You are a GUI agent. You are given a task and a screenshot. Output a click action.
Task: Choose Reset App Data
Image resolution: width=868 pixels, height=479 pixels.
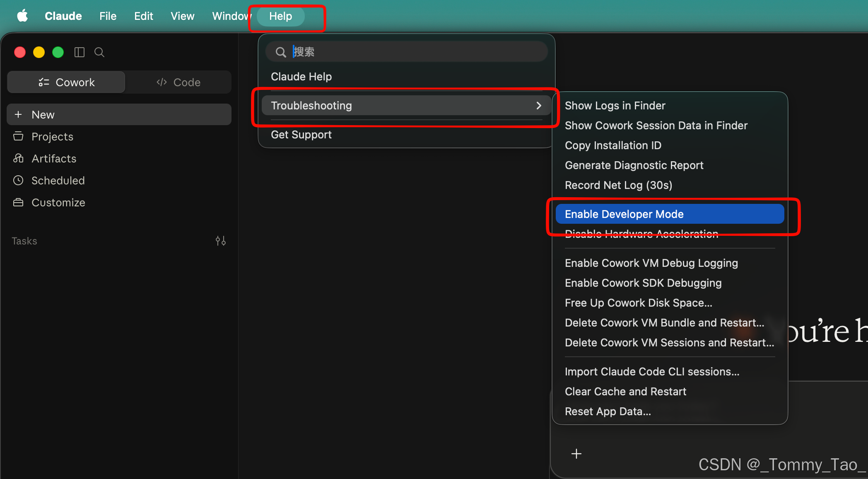click(x=670, y=411)
